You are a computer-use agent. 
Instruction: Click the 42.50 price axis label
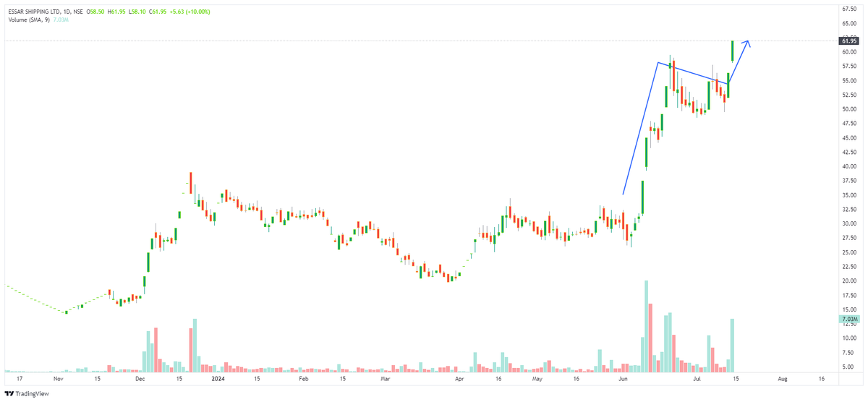[x=849, y=152]
